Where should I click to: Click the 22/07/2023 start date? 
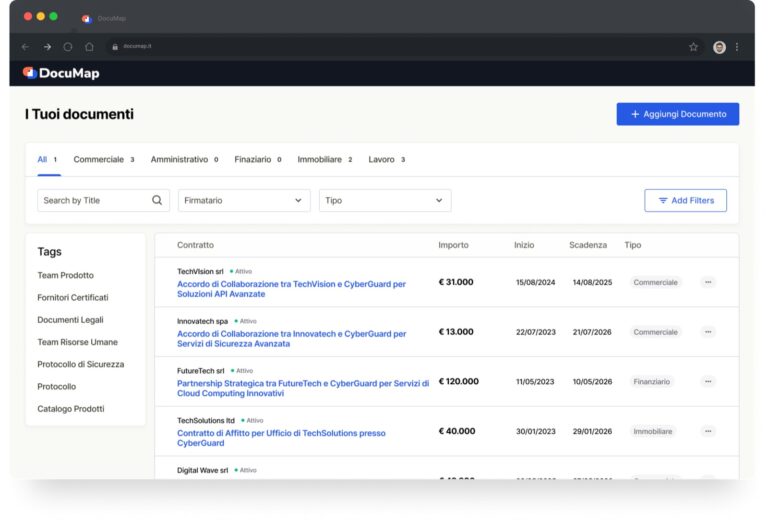tap(535, 332)
